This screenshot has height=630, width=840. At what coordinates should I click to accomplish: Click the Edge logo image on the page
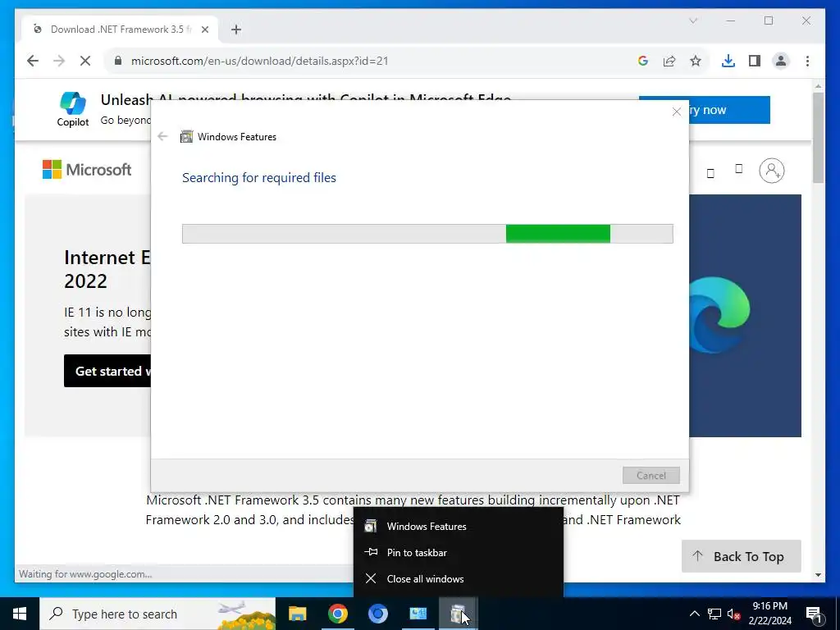(x=719, y=315)
